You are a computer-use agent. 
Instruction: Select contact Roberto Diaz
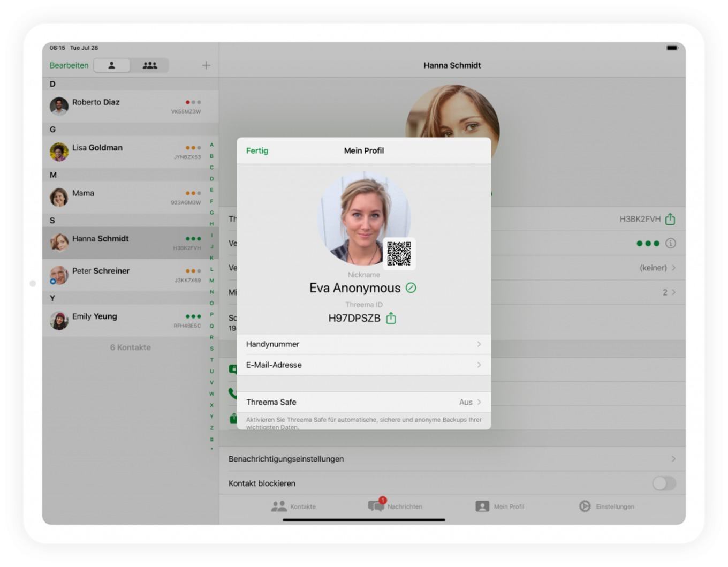click(130, 106)
